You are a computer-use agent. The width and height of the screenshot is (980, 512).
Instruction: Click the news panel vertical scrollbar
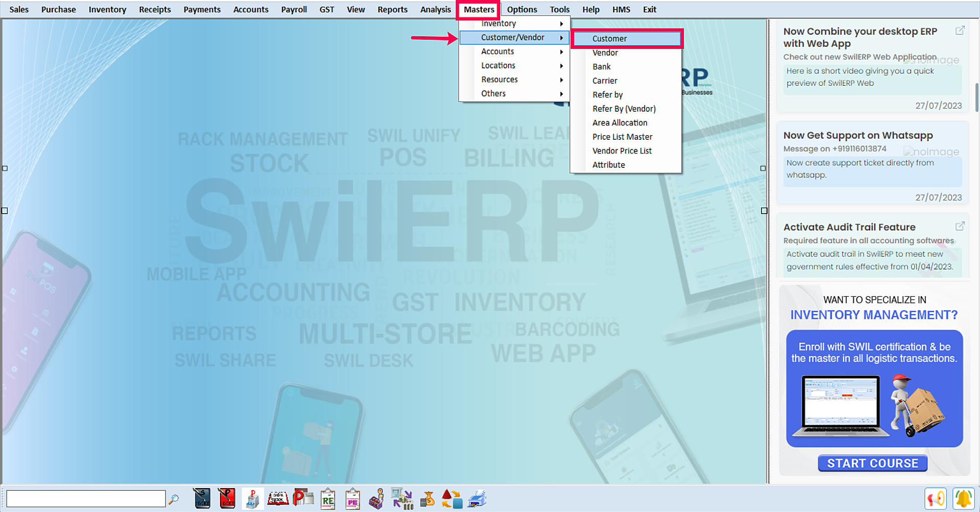(x=976, y=97)
